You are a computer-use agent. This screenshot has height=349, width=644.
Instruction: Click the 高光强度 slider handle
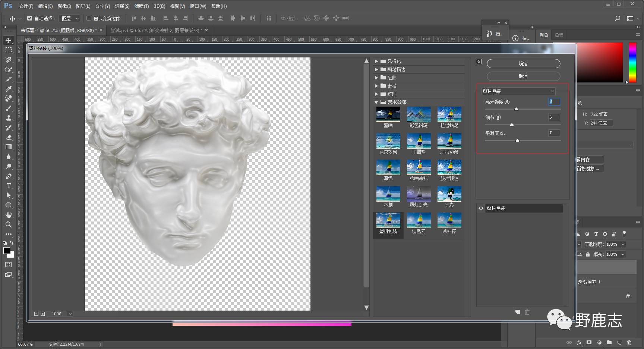tap(516, 109)
